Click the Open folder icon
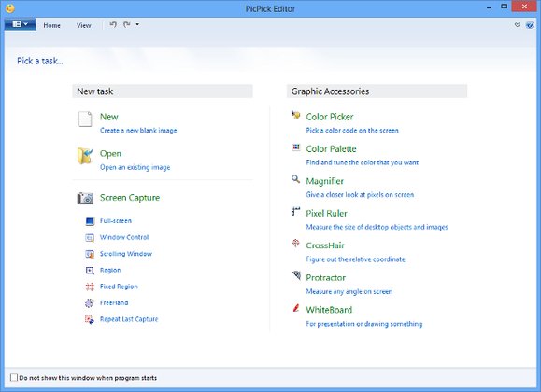 85,156
